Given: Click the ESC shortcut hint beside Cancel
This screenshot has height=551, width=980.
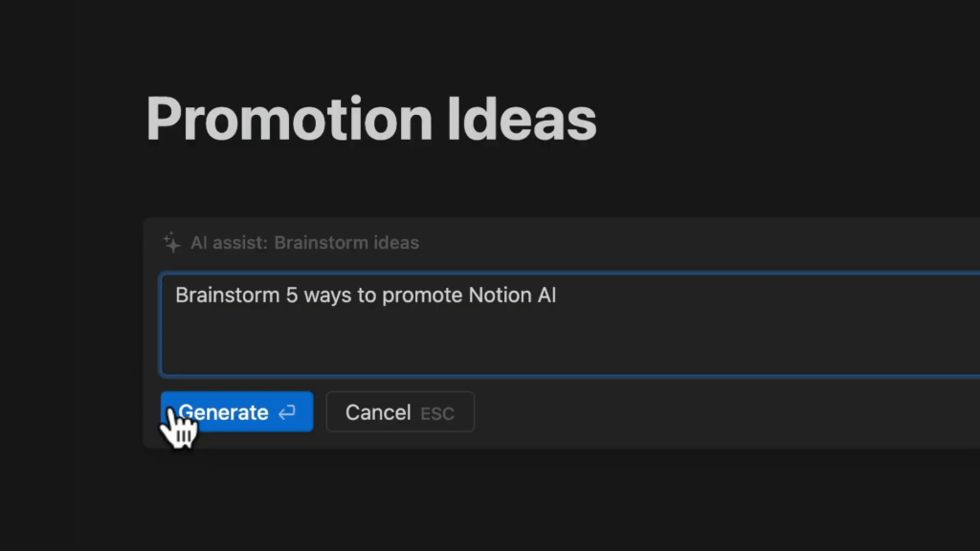Looking at the screenshot, I should pos(437,413).
